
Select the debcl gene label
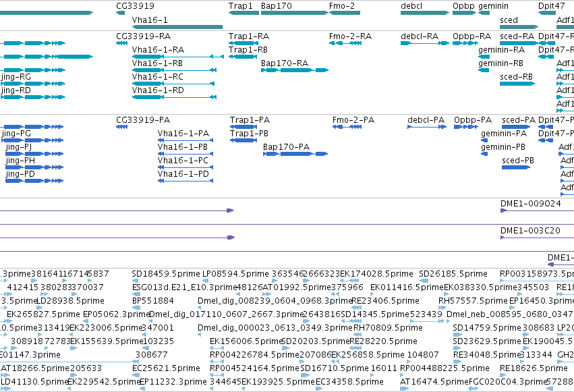[411, 6]
